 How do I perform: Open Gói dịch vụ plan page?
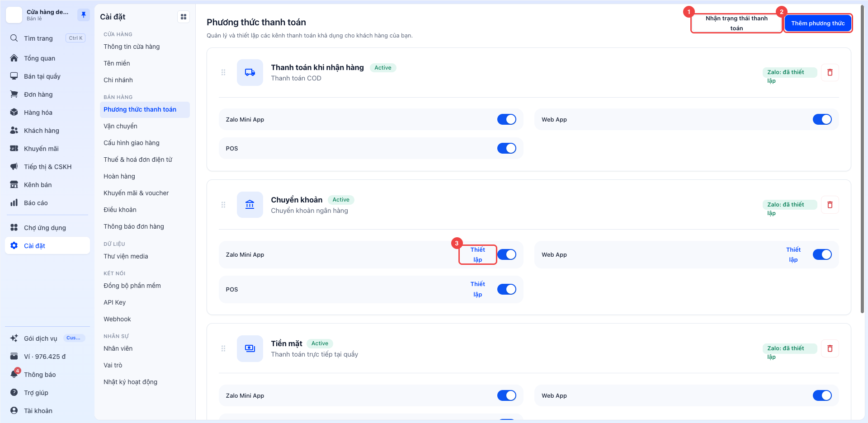coord(47,338)
